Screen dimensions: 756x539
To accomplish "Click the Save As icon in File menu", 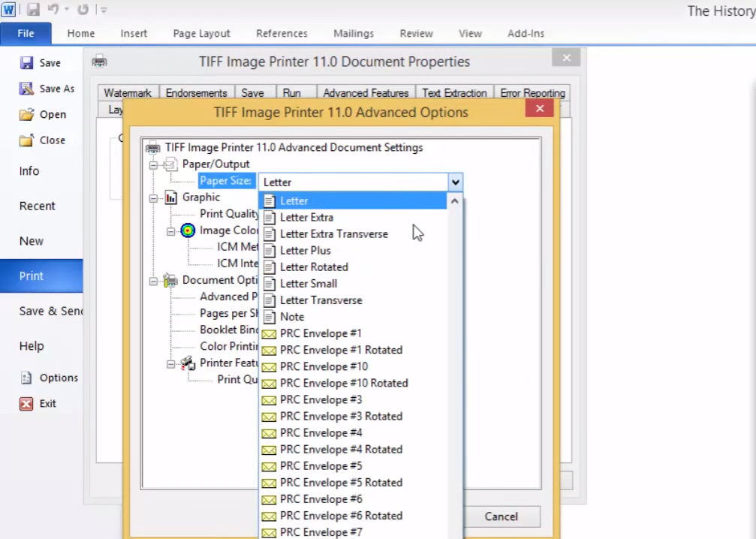I will (x=27, y=89).
